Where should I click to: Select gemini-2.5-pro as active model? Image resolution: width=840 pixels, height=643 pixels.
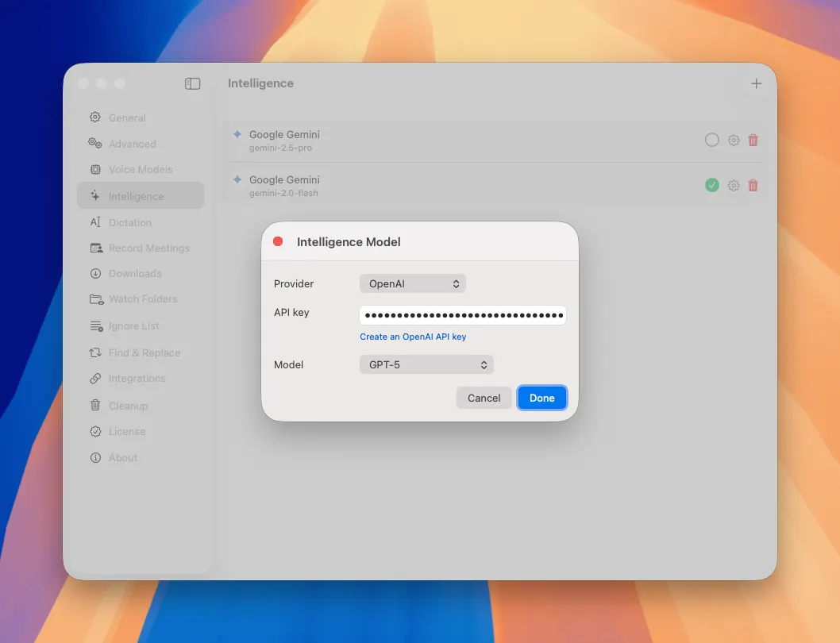[711, 141]
